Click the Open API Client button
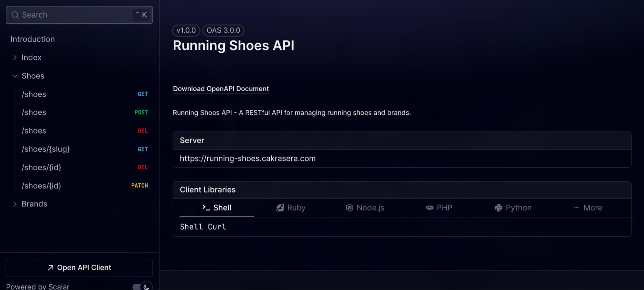The image size is (644, 290). point(79,268)
